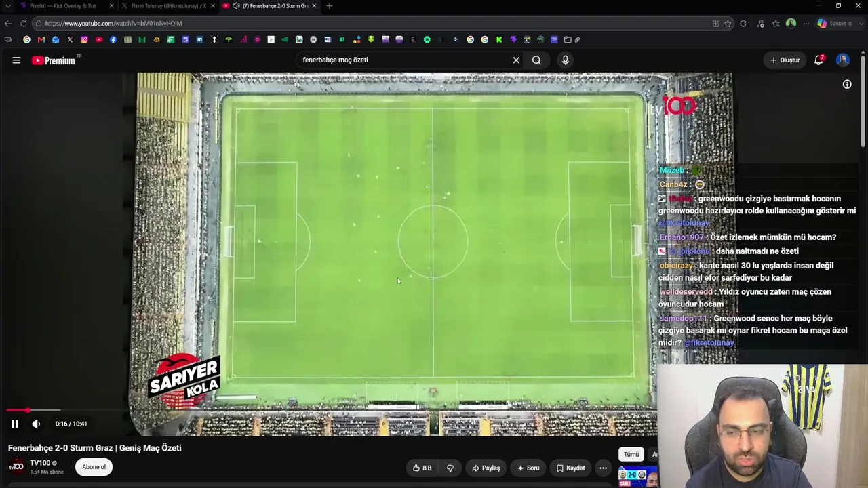Run the YouTube search with the magnifier

536,60
